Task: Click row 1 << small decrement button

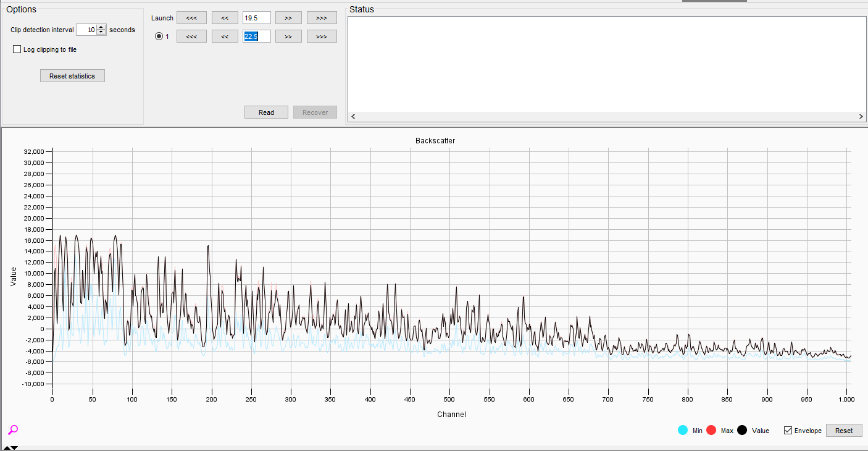Action: pos(225,36)
